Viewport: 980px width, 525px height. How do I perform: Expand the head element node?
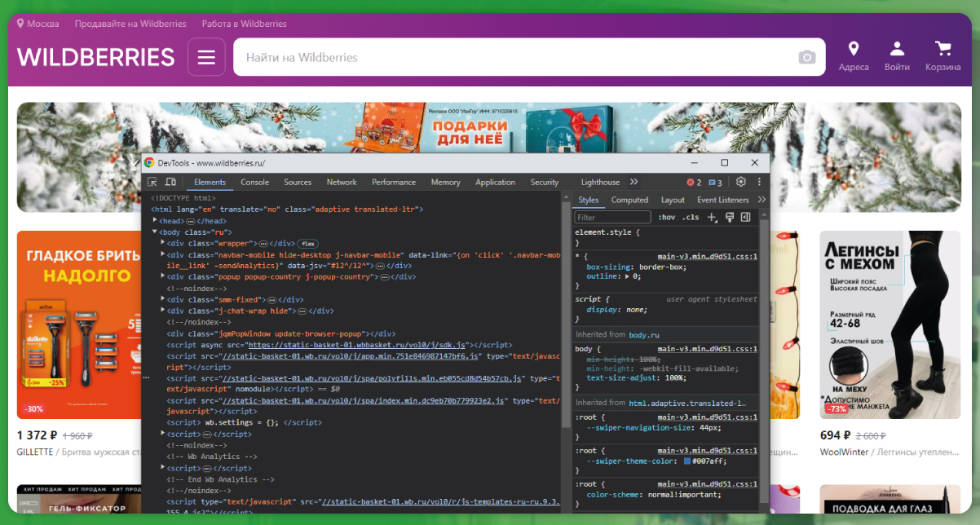pos(155,220)
